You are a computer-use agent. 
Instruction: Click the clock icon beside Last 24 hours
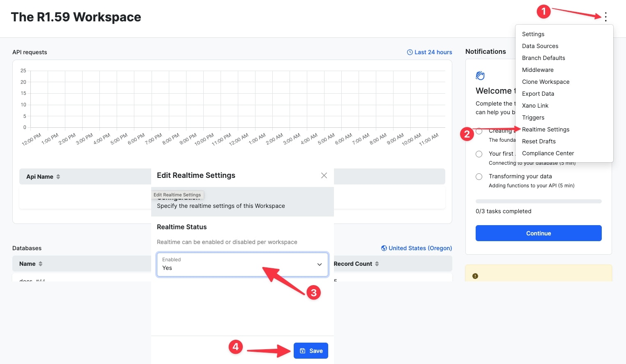[x=410, y=52]
